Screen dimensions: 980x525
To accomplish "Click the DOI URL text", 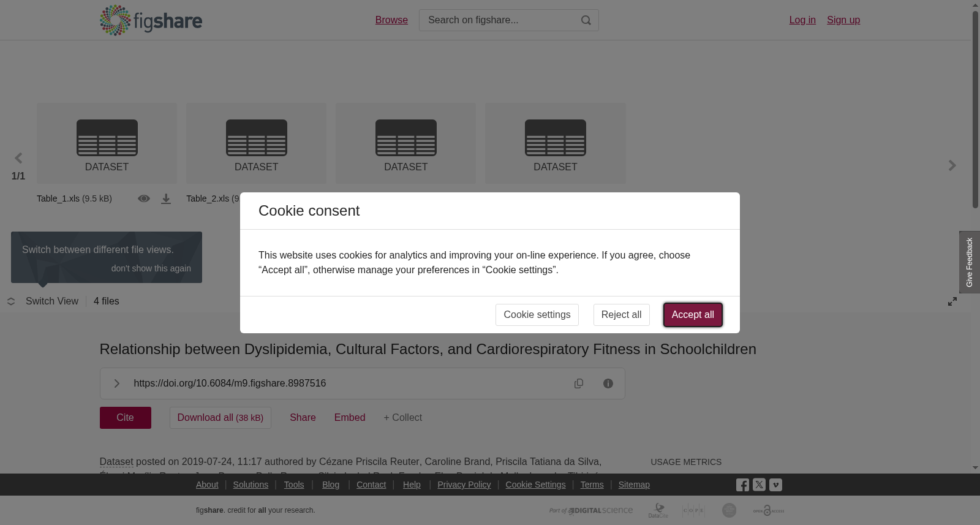I will point(230,383).
